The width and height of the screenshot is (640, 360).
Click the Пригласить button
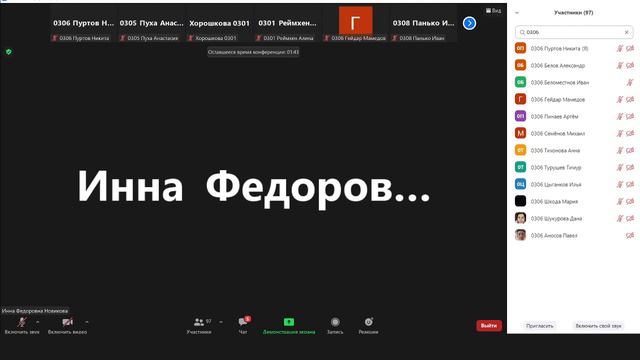tap(540, 326)
